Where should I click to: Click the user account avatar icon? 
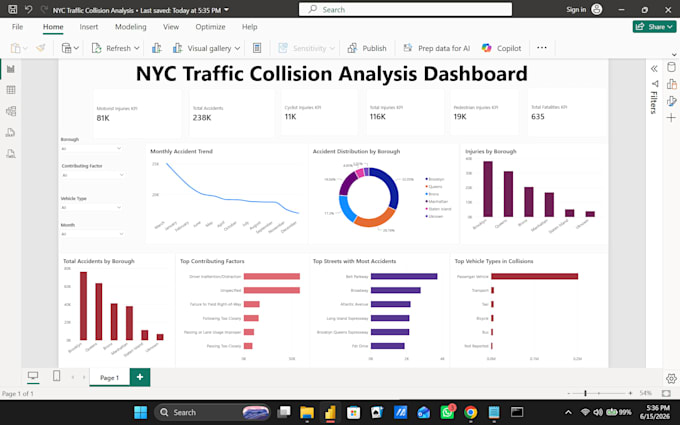pos(597,9)
